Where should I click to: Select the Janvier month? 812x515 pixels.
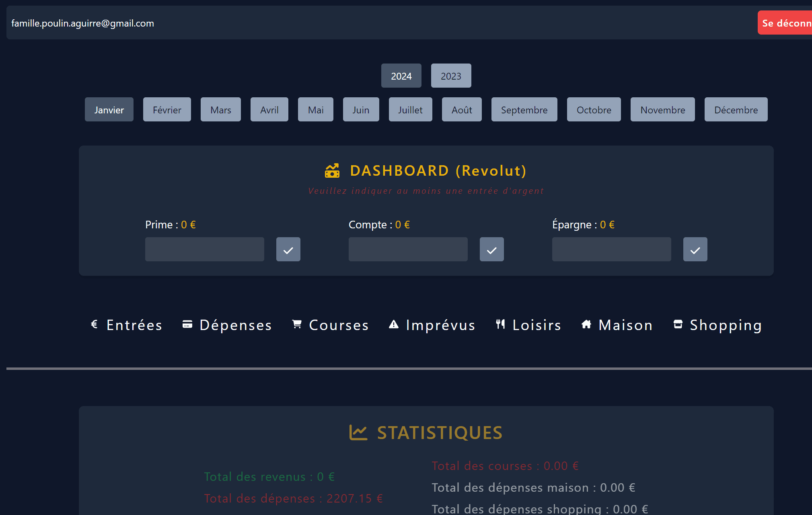point(109,109)
